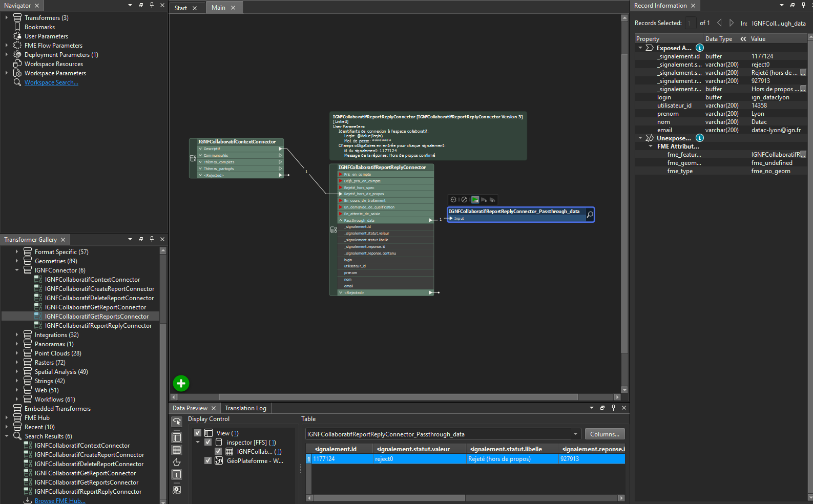Viewport: 813px width, 504px height.
Task: Click the green run-to-this icon
Action: point(475,200)
